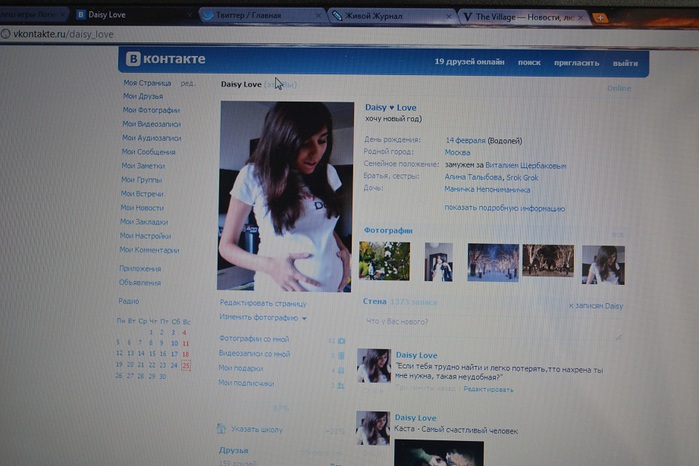Open Srok Grok profile link
Screen dimensions: 699x466
pos(522,177)
